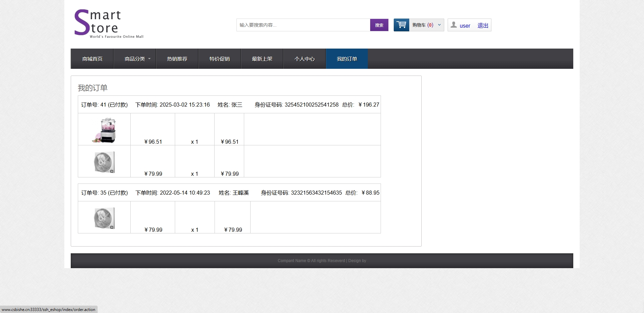Image resolution: width=644 pixels, height=313 pixels.
Task: Open the blender product image in order 41
Action: [104, 130]
